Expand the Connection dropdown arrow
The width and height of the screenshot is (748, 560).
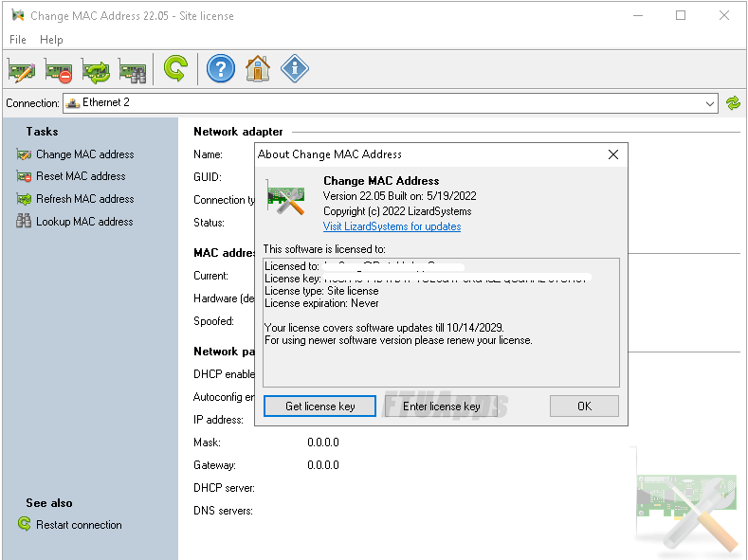pos(710,103)
